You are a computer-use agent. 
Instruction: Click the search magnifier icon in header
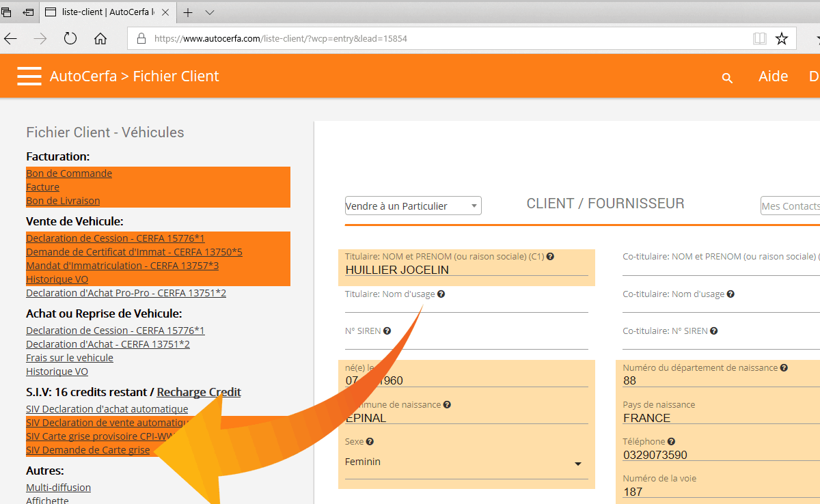coord(727,78)
